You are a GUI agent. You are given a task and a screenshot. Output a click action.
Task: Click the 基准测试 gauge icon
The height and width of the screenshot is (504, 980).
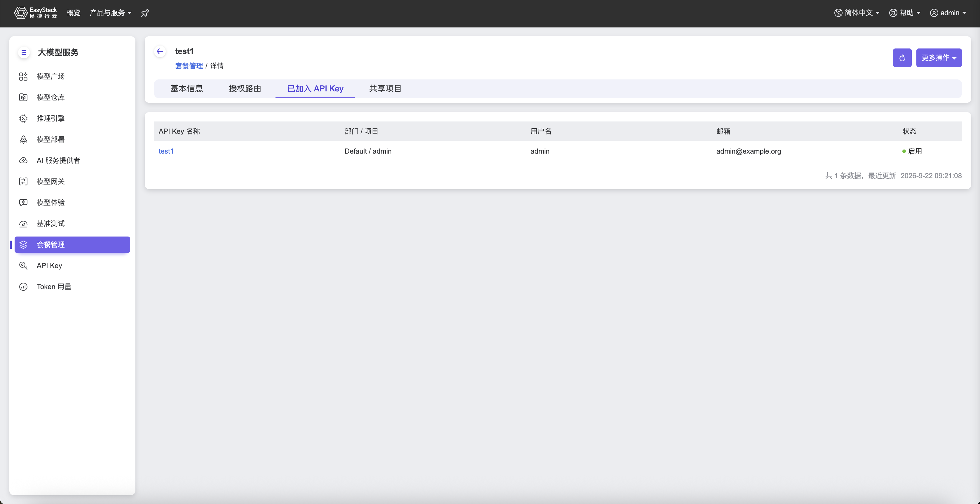pyautogui.click(x=23, y=223)
